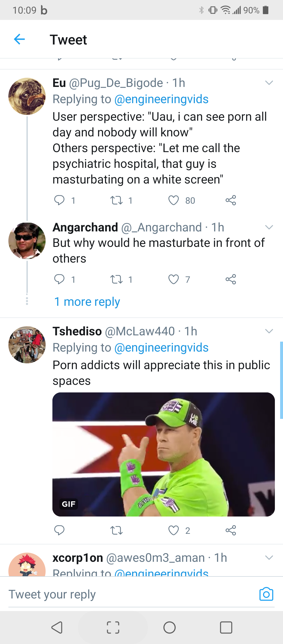283x644 pixels.
Task: Retweet Angarchand's reply
Action: pyautogui.click(x=116, y=279)
